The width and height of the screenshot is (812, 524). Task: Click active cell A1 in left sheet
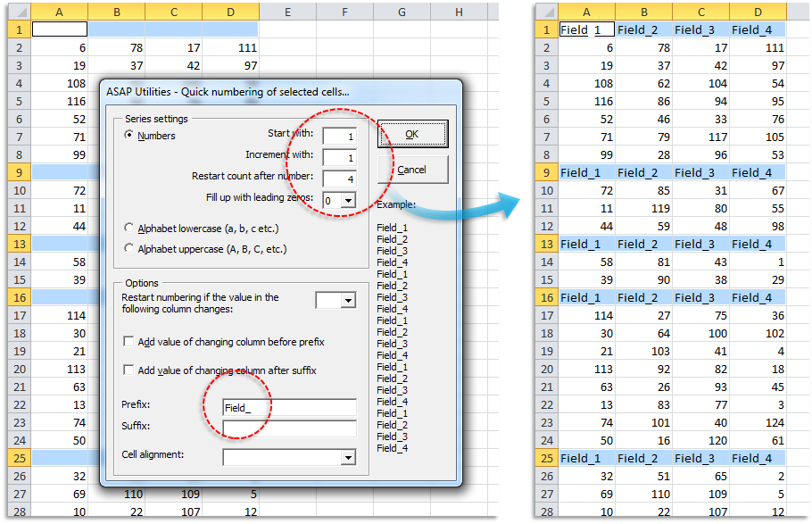click(60, 29)
